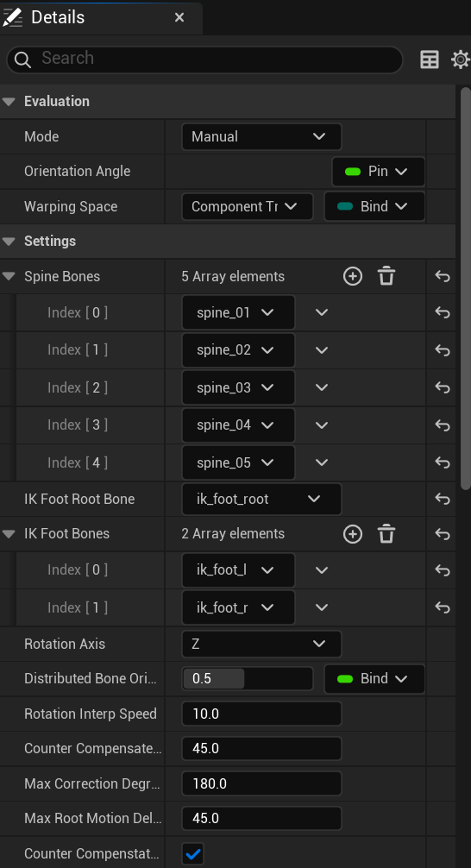Reset spine_04 entry to default

443,425
